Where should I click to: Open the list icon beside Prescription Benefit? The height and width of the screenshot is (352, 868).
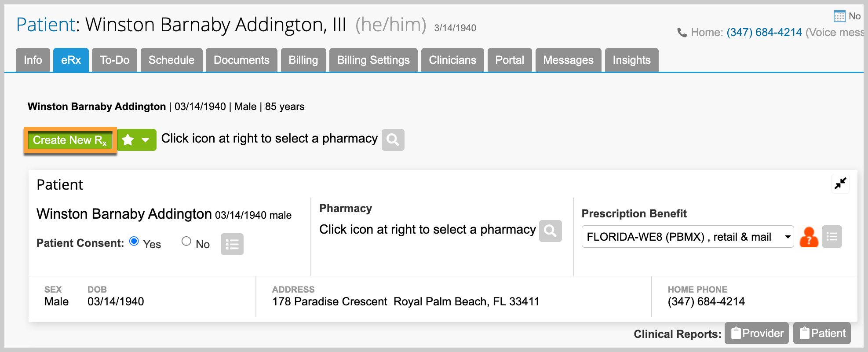click(x=832, y=237)
